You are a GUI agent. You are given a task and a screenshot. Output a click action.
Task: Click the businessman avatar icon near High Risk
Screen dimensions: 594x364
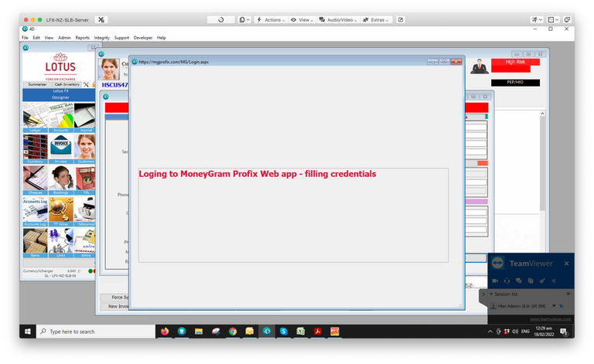click(x=480, y=66)
